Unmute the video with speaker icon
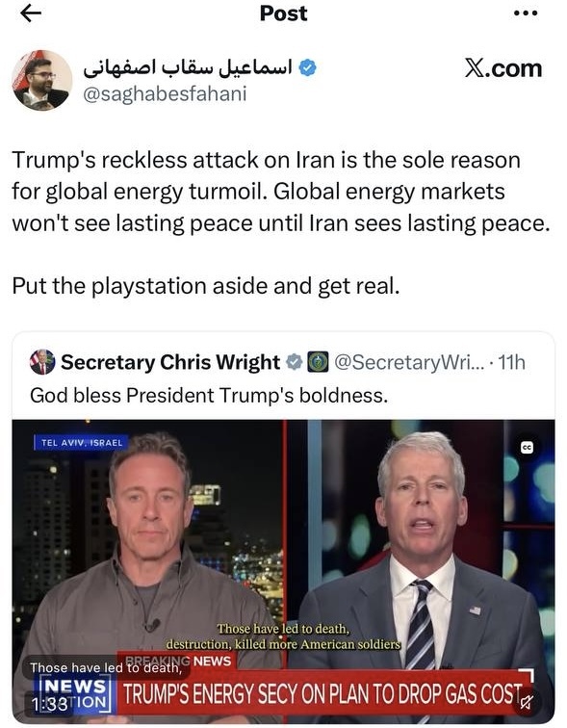The image size is (567, 728). 526,703
